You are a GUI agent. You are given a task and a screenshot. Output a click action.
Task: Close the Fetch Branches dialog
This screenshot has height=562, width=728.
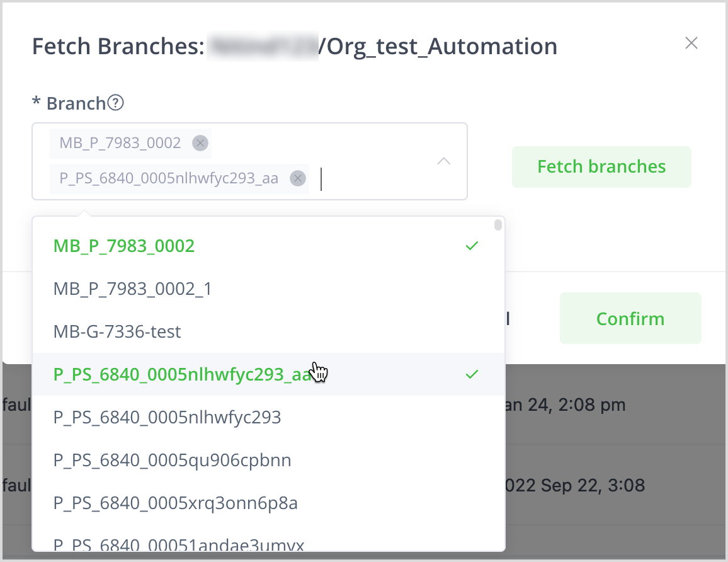[691, 43]
